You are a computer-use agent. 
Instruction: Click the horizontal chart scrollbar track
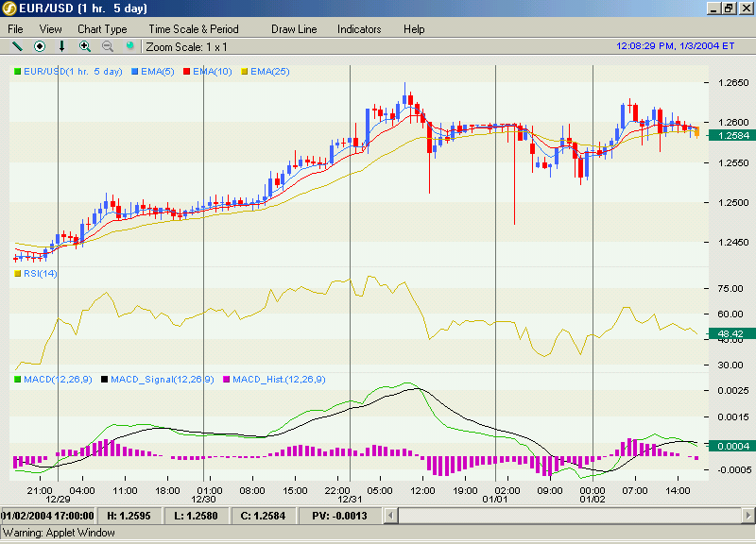pyautogui.click(x=570, y=516)
